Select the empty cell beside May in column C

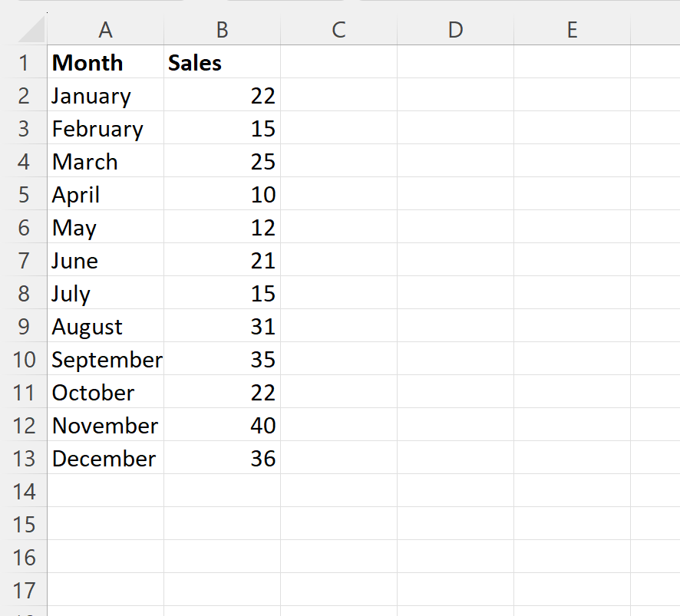[338, 228]
